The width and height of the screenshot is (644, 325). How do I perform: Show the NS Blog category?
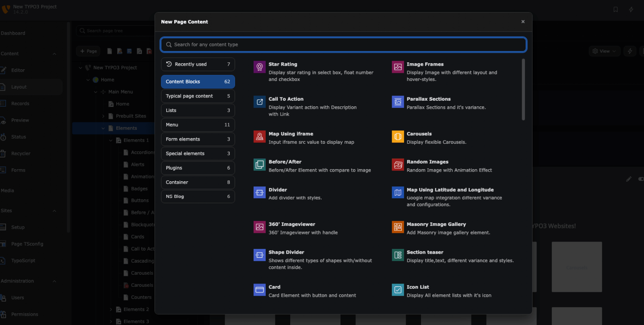coord(198,197)
